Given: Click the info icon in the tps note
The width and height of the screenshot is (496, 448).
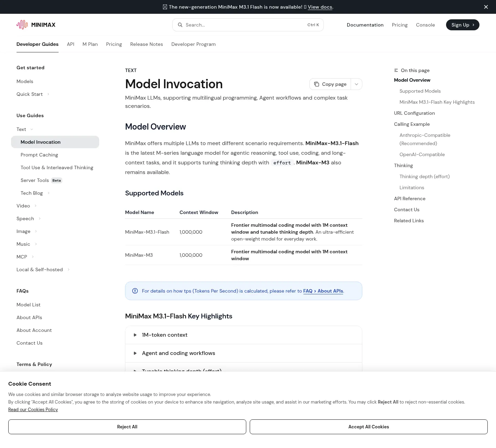Looking at the screenshot, I should [x=135, y=291].
